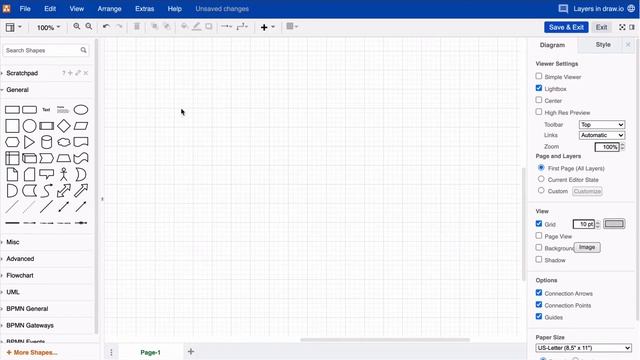Image resolution: width=640 pixels, height=360 pixels.
Task: Select the actor stick figure shape
Action: (64, 174)
